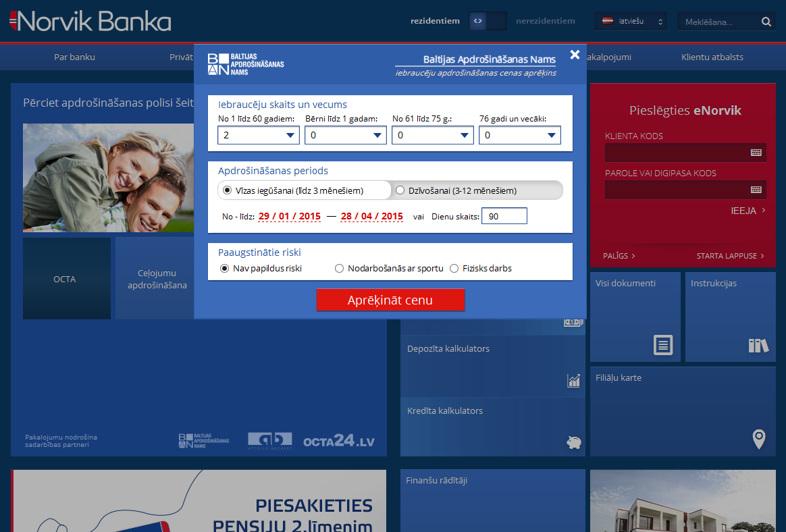Screen dimensions: 786x532
Task: Open the Depozīta kalkulators tile
Action: 493,366
